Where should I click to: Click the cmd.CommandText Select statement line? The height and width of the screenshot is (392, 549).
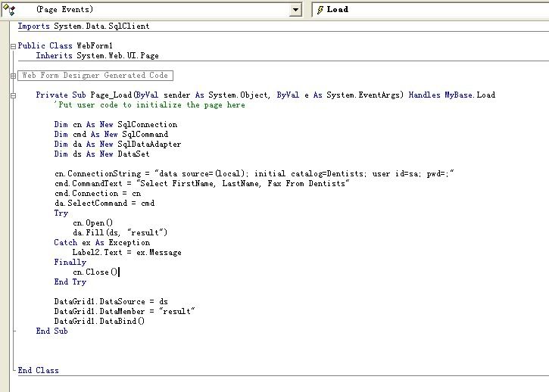point(202,183)
